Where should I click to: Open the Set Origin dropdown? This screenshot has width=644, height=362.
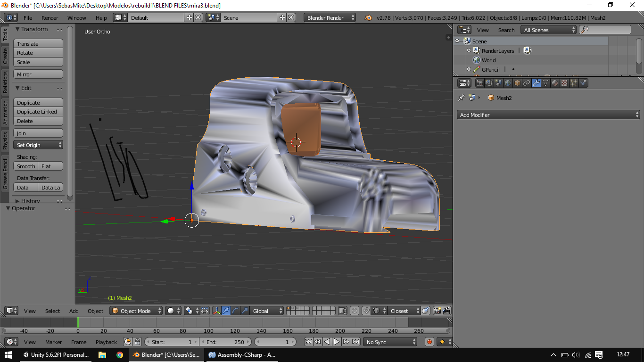pyautogui.click(x=38, y=145)
